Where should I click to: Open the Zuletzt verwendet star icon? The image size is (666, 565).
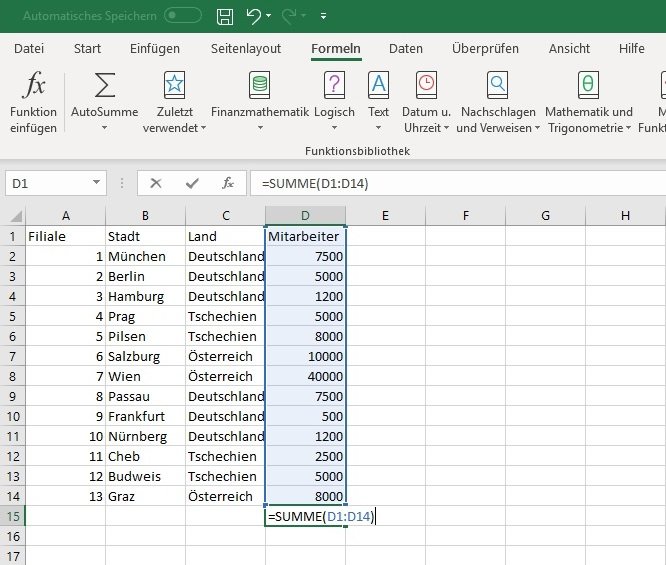174,84
